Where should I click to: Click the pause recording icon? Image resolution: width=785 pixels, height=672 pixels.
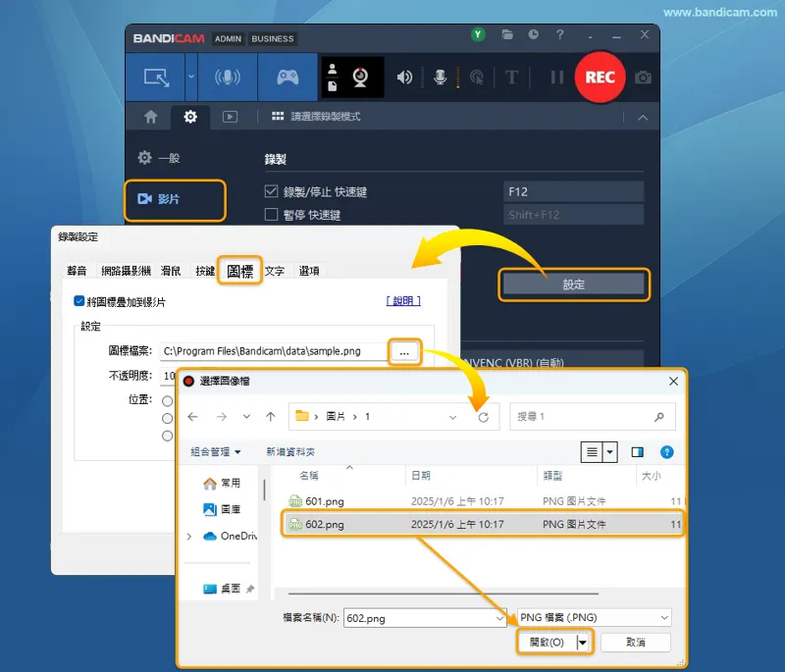[556, 78]
